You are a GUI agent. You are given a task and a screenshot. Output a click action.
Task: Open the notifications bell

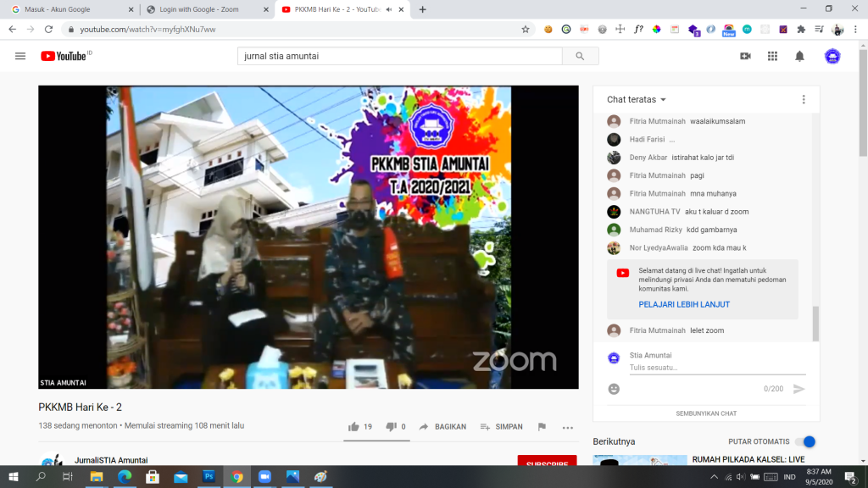coord(800,56)
